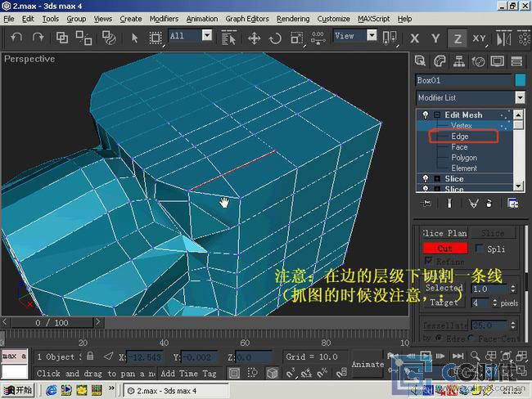Viewport: 532px width, 399px height.
Task: Open the Modifiers menu
Action: tap(164, 19)
